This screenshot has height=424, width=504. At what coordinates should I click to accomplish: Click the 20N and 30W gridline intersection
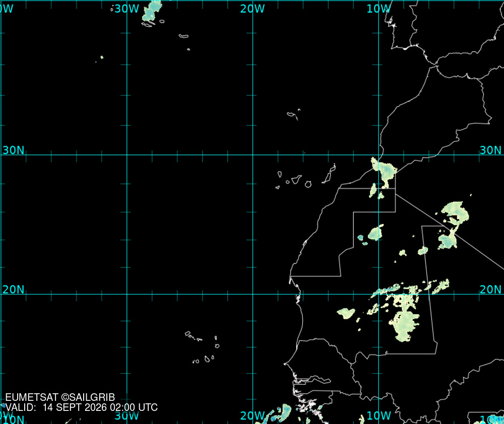click(127, 294)
